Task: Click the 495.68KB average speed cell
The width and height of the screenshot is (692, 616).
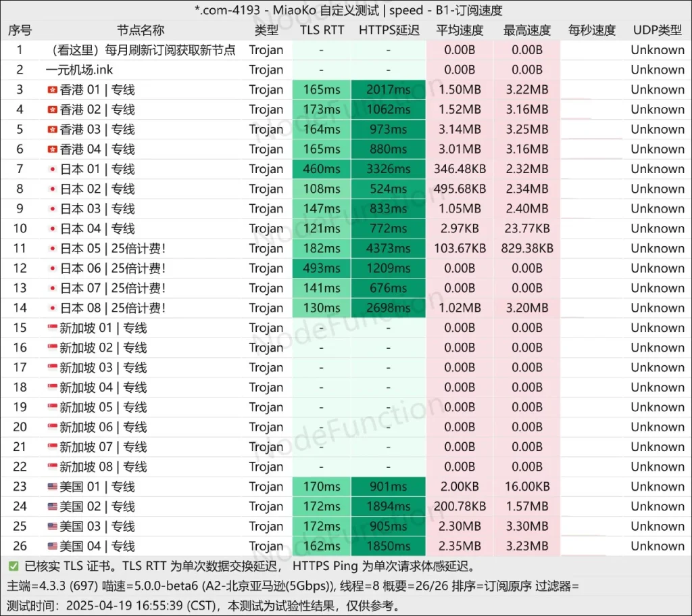Action: point(460,189)
